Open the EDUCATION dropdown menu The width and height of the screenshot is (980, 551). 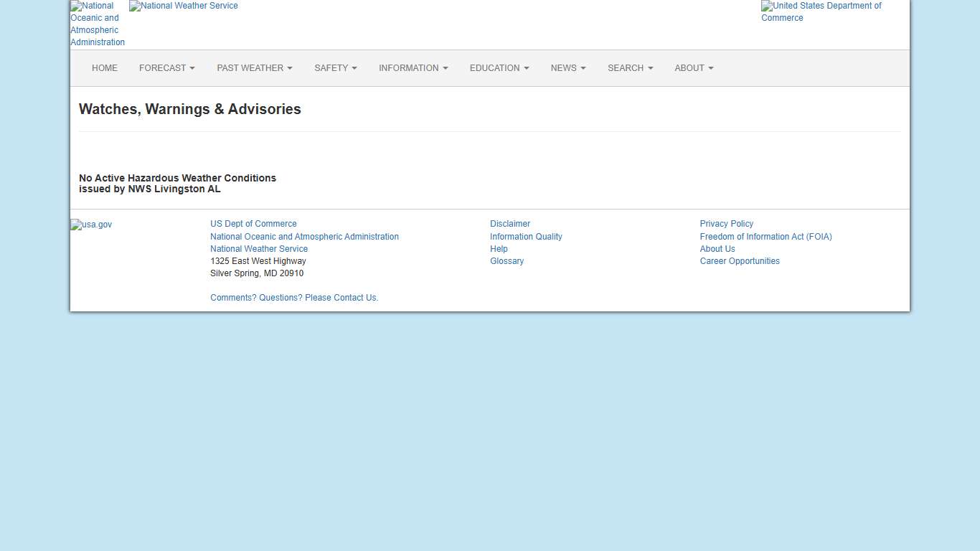499,68
